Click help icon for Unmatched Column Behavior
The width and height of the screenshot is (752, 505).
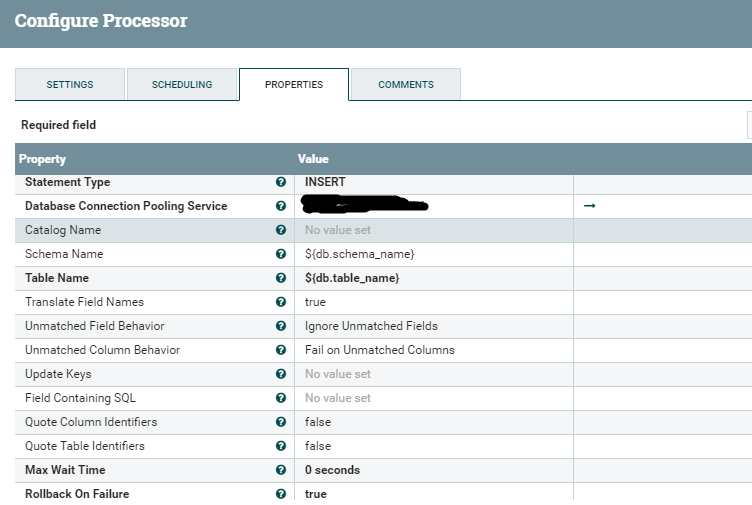pyautogui.click(x=281, y=350)
